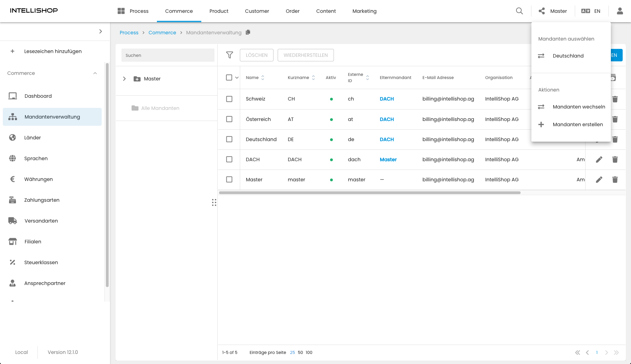Go to next page arrow
This screenshot has width=631, height=364.
point(606,353)
